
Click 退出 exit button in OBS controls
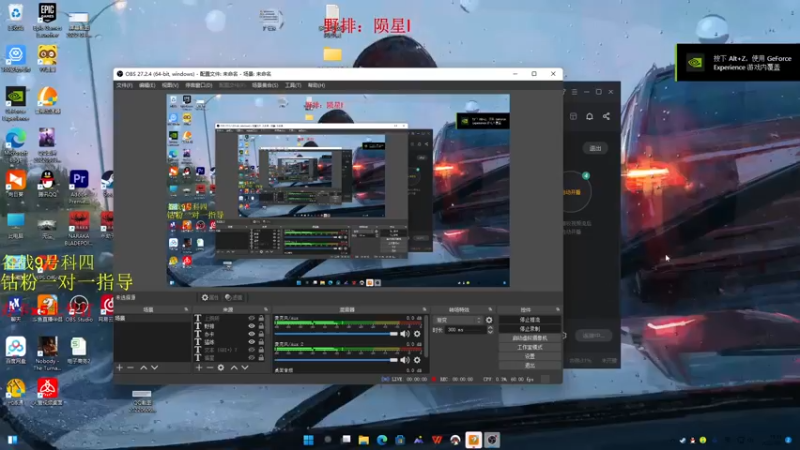pos(530,365)
